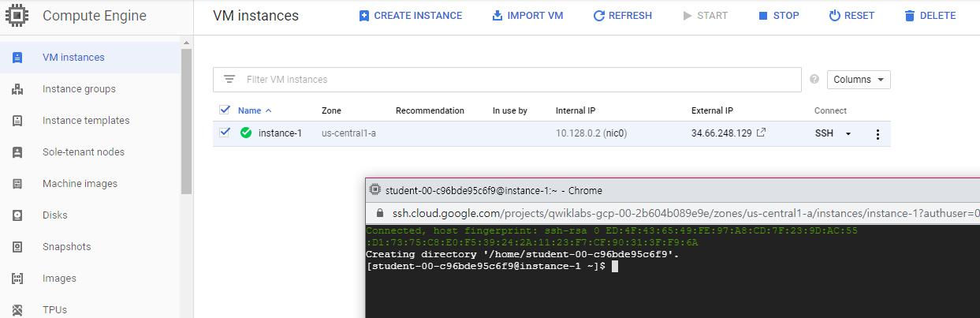Open Instance templates in the sidebar
Viewport: 980px width, 318px height.
(86, 121)
